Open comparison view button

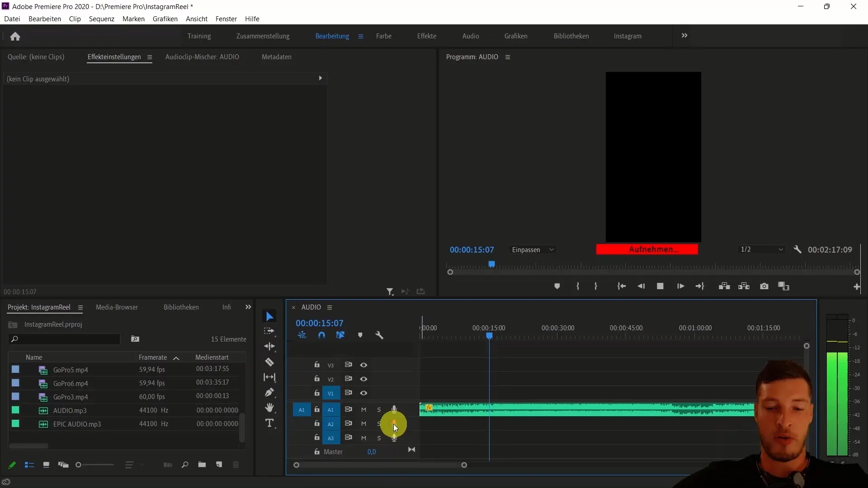click(x=783, y=286)
